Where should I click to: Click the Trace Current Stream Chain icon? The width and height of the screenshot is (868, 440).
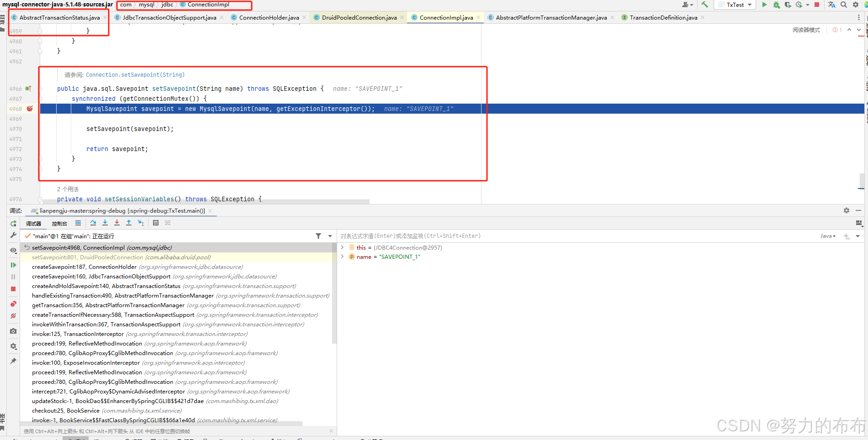[x=168, y=223]
